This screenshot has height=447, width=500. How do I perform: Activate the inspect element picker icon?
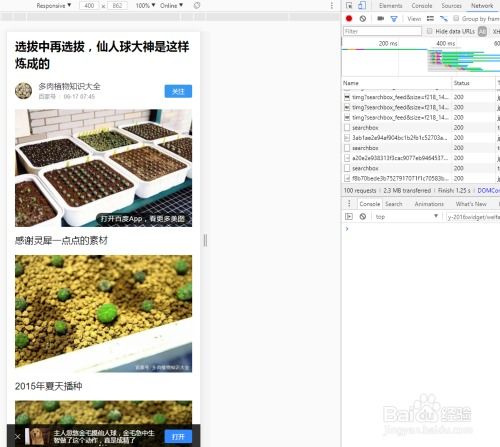pyautogui.click(x=349, y=5)
